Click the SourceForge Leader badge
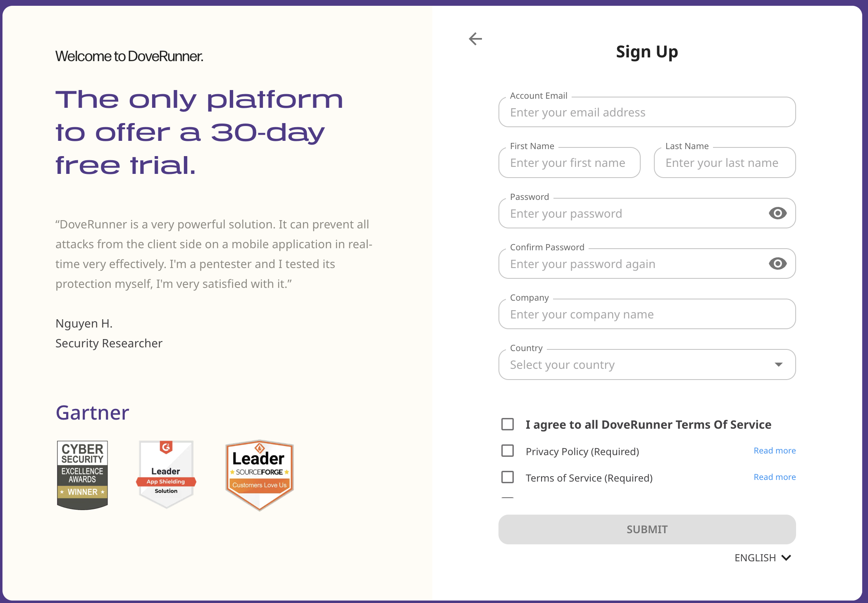The height and width of the screenshot is (603, 868). pyautogui.click(x=260, y=475)
